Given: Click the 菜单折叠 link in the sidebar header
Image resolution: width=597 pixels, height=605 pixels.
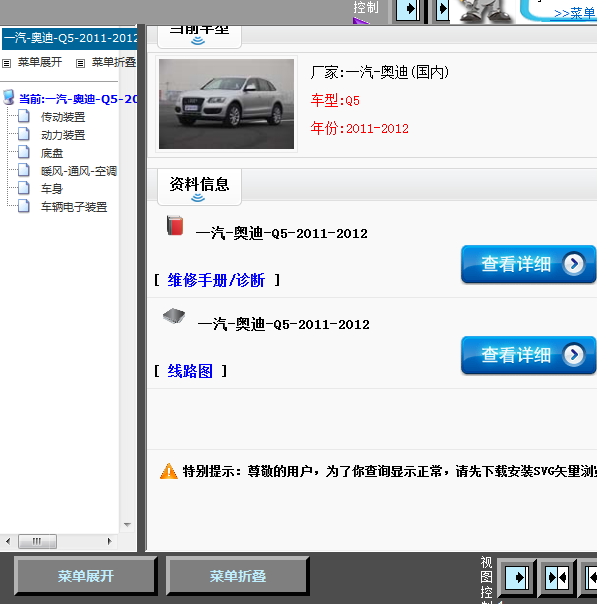Looking at the screenshot, I should point(114,62).
